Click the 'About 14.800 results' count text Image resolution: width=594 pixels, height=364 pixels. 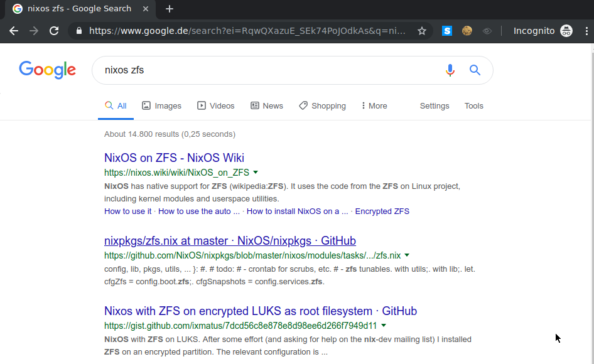[170, 134]
